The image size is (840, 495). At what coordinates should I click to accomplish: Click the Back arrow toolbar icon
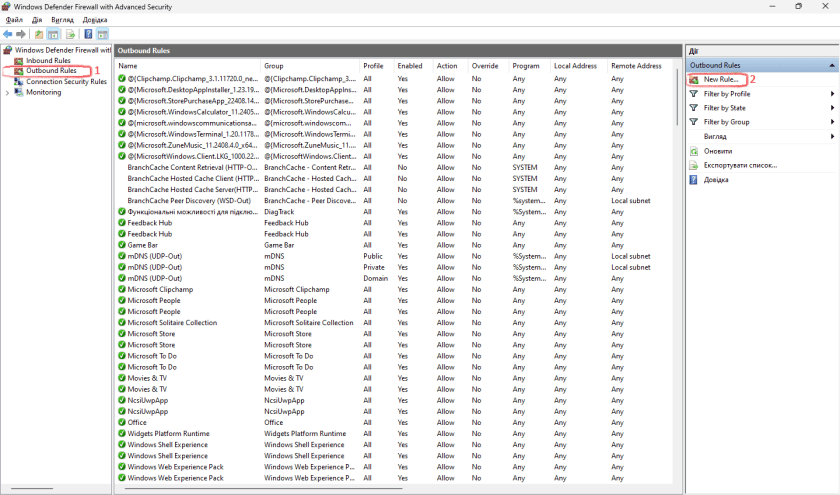point(8,34)
